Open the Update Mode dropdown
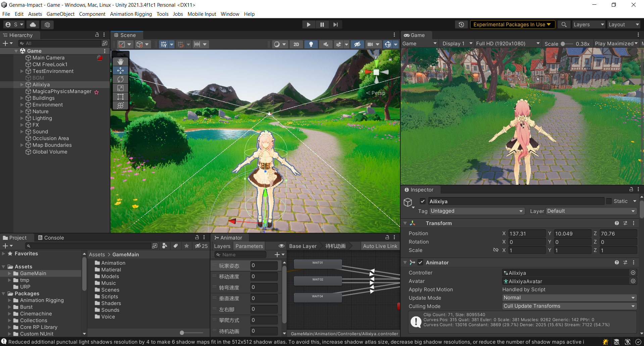The width and height of the screenshot is (644, 346). coord(569,298)
